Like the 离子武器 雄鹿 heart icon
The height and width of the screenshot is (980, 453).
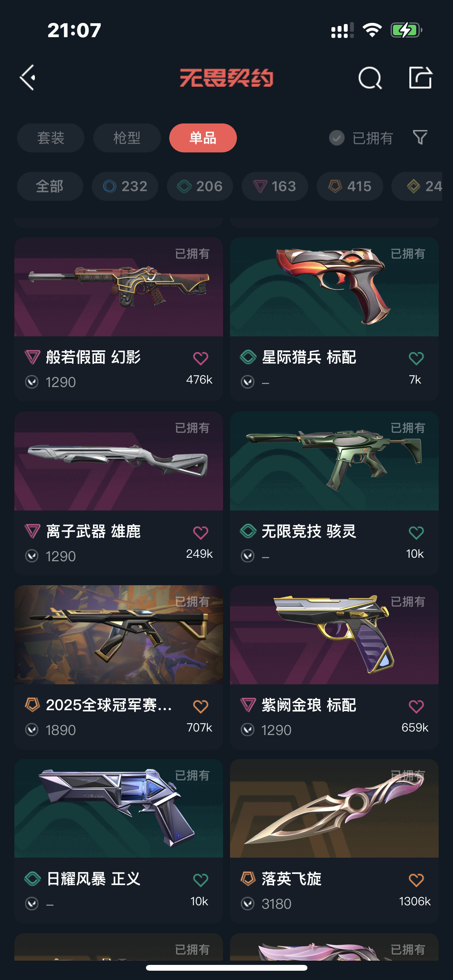[201, 532]
